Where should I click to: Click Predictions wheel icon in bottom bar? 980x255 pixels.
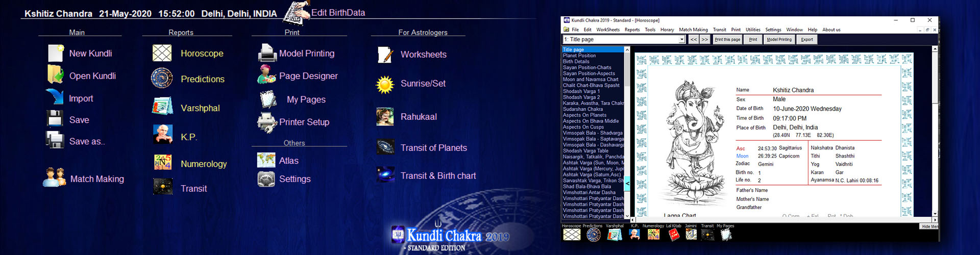pos(593,235)
